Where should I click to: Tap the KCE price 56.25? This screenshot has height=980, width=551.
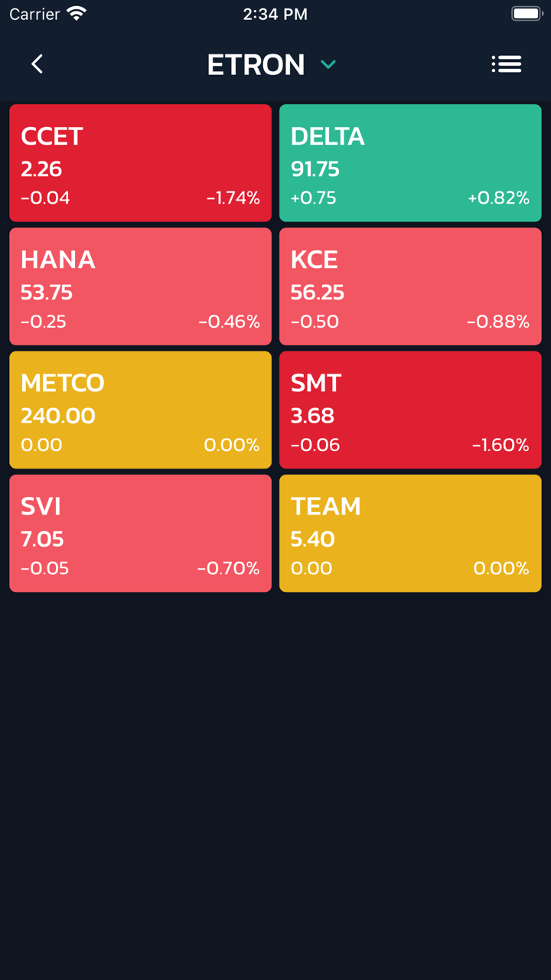(318, 292)
